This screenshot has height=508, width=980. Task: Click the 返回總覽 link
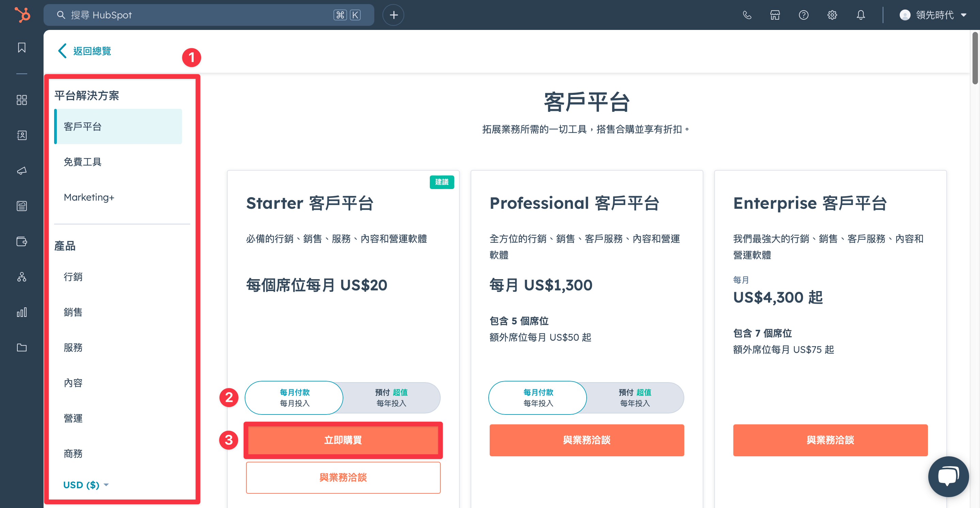click(92, 51)
